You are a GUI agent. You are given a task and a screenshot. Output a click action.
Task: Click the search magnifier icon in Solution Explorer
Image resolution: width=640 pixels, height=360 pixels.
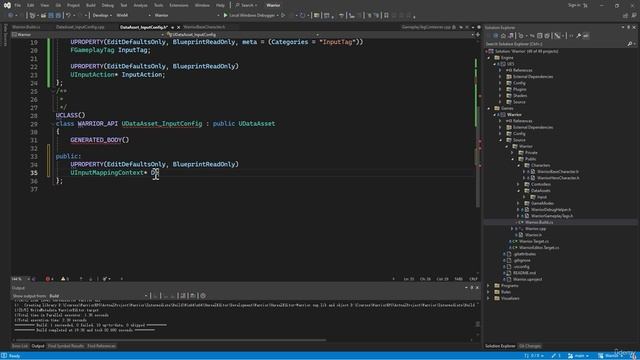click(x=629, y=44)
